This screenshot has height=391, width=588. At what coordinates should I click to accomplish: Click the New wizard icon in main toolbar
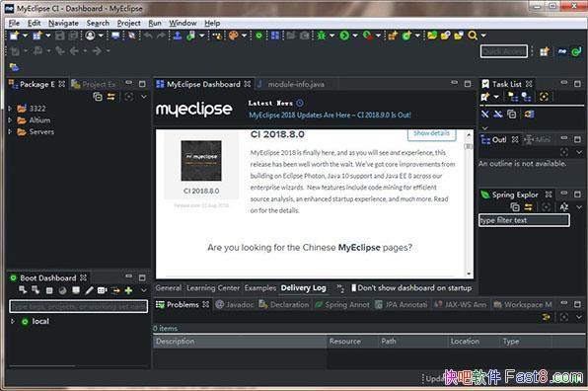coord(14,36)
